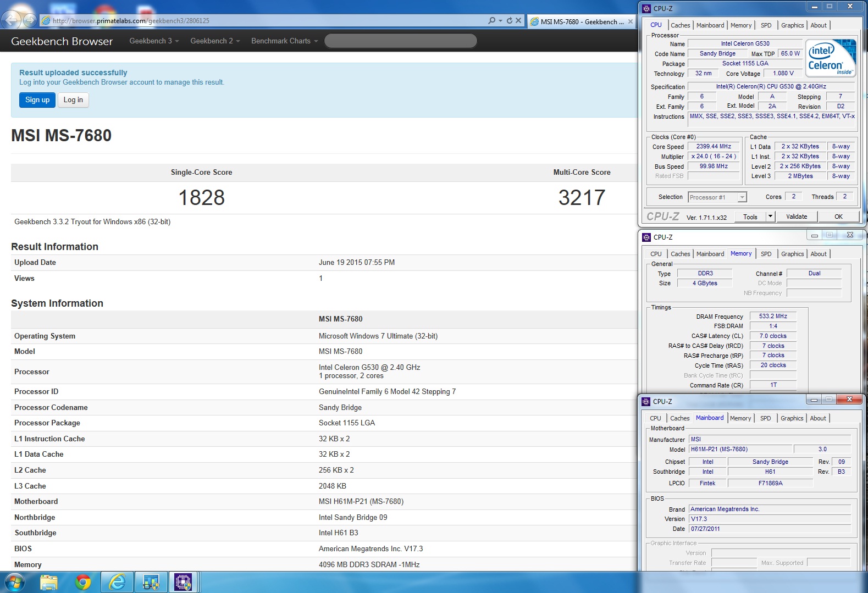Click the mainboard model H61M-P21 (MS-7680)
868x593 pixels.
(740, 449)
